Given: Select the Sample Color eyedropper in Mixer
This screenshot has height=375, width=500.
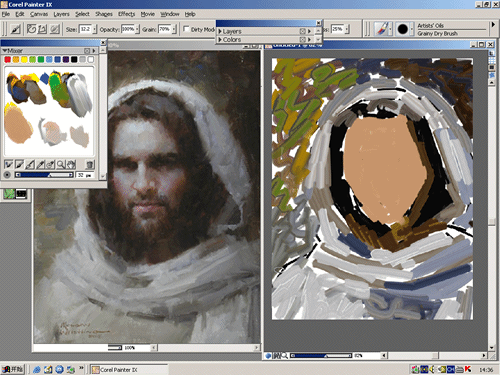Looking at the screenshot, I should point(40,164).
